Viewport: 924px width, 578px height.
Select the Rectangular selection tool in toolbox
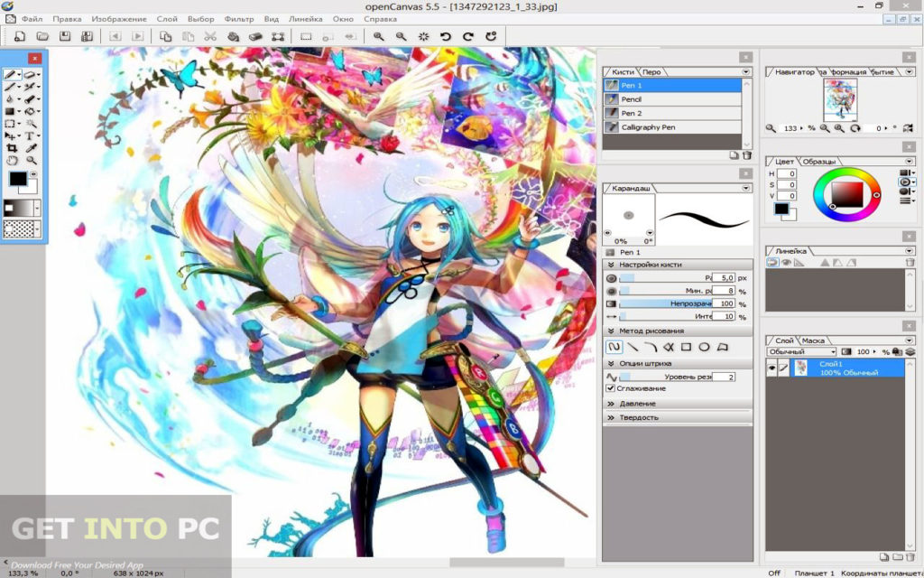(9, 124)
